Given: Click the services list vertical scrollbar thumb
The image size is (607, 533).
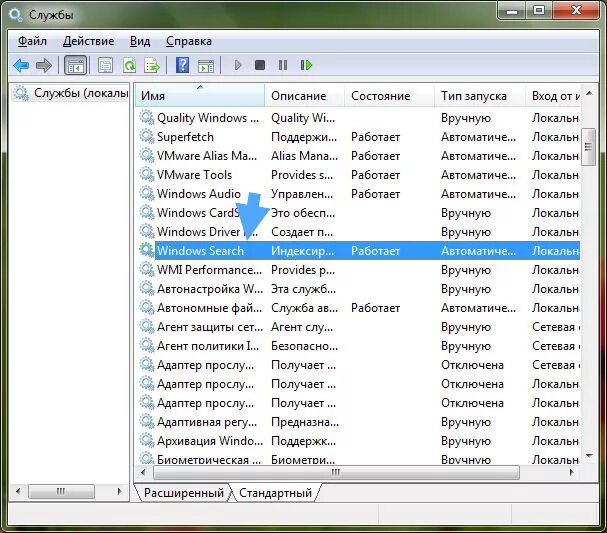Looking at the screenshot, I should [x=589, y=147].
